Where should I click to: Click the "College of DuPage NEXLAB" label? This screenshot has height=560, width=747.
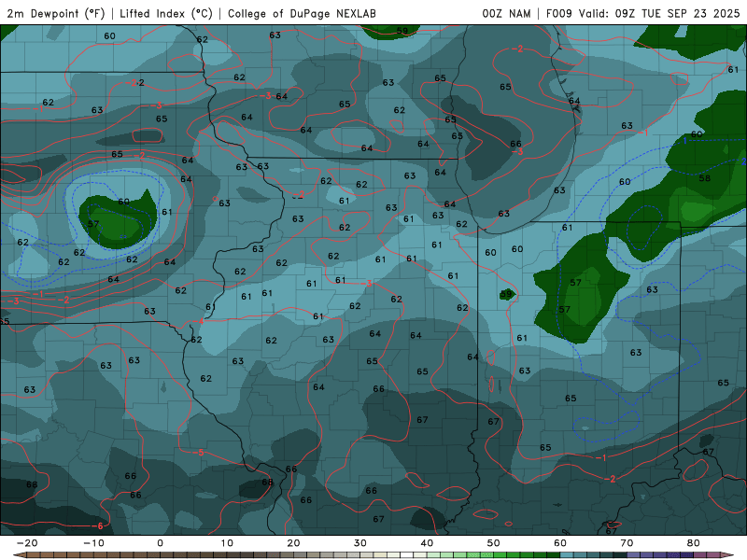click(x=302, y=13)
